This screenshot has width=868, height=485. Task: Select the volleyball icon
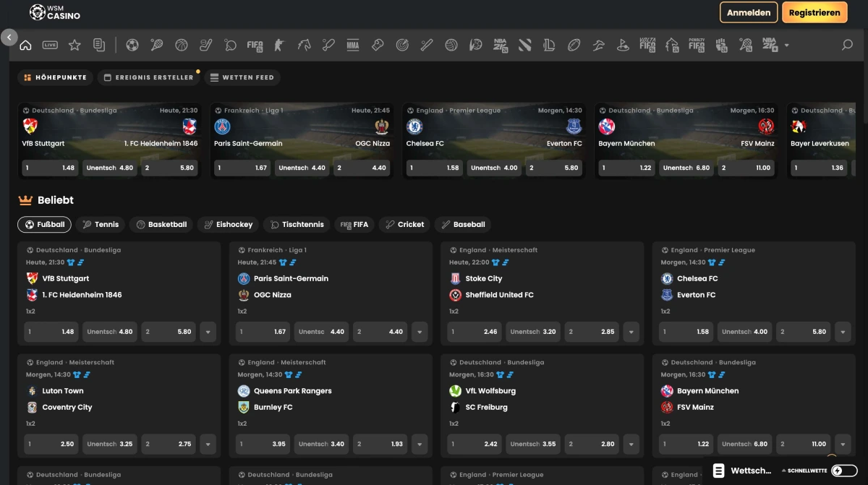click(x=451, y=45)
